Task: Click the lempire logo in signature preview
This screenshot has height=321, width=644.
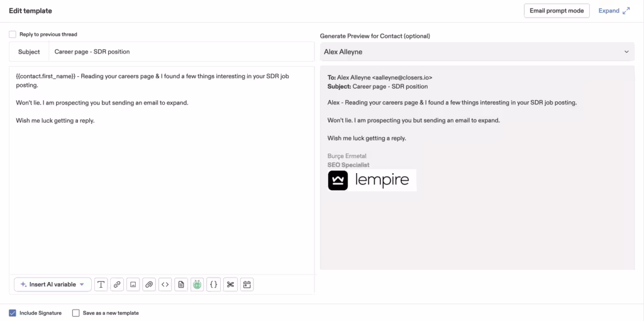Action: pos(372,181)
